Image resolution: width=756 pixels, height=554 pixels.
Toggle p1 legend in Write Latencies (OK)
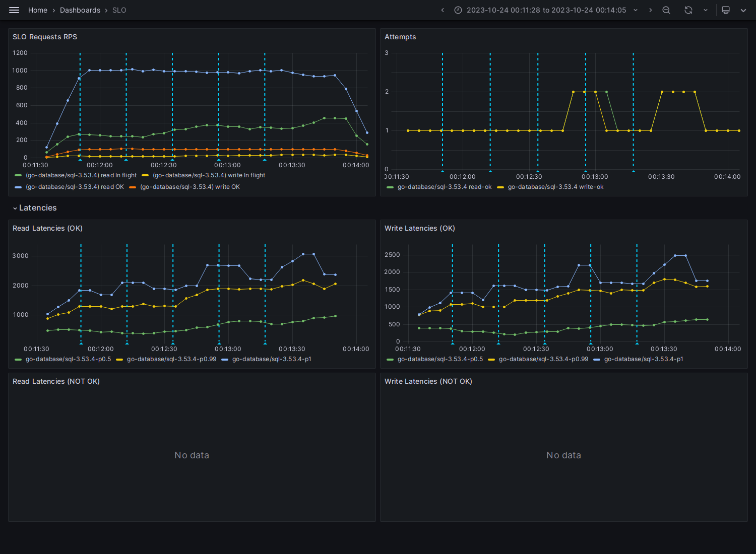(x=644, y=359)
